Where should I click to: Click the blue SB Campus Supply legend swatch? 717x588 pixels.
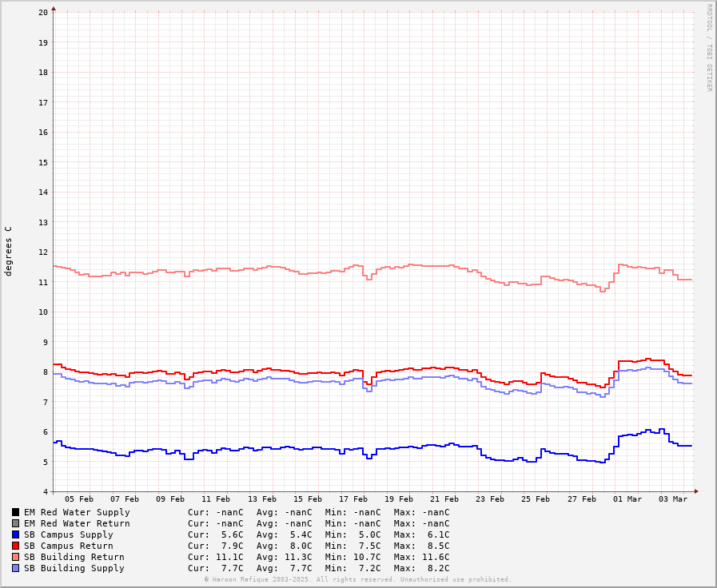point(15,534)
